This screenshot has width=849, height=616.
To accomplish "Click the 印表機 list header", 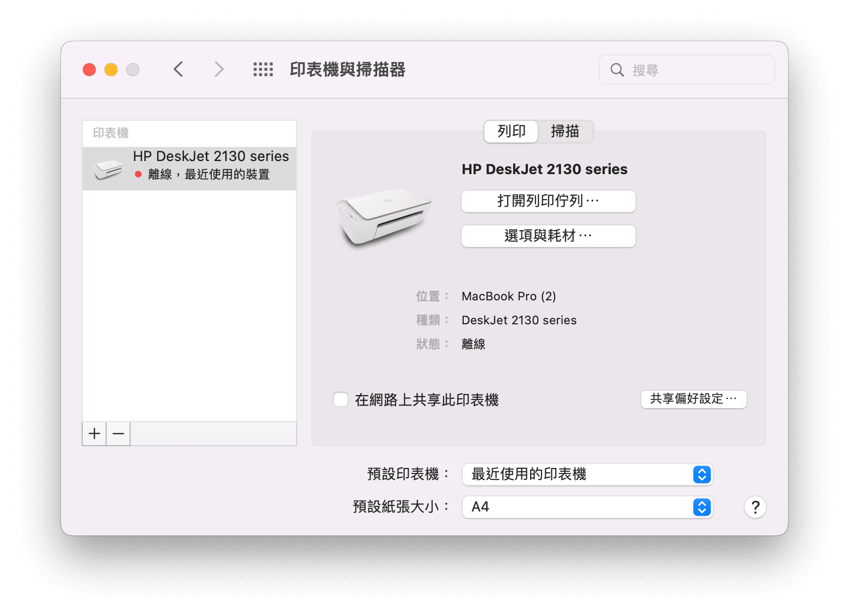I will click(x=110, y=133).
